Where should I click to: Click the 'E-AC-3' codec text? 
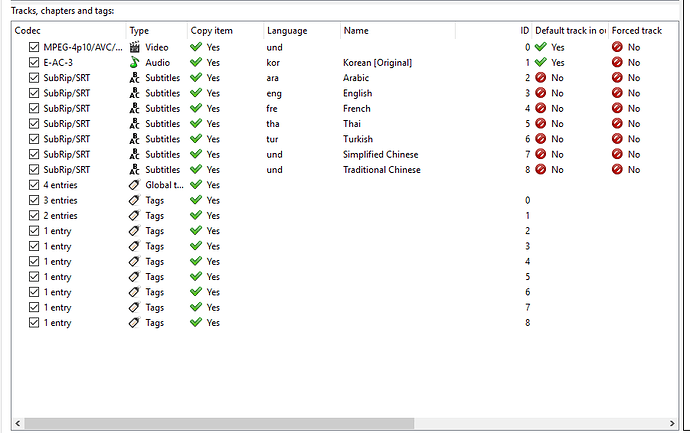pyautogui.click(x=58, y=62)
